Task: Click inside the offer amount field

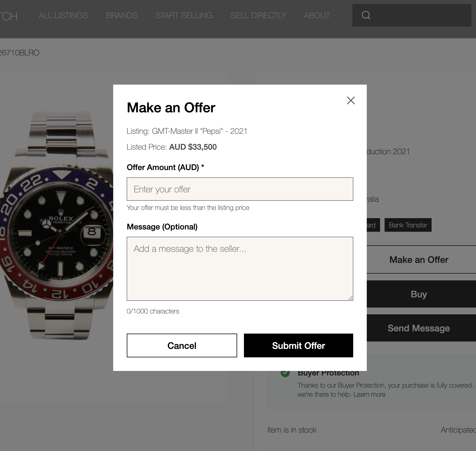Action: pyautogui.click(x=240, y=189)
